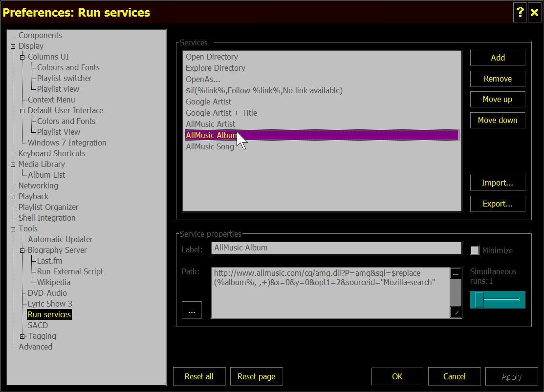Select Explore Directory service

[x=322, y=68]
